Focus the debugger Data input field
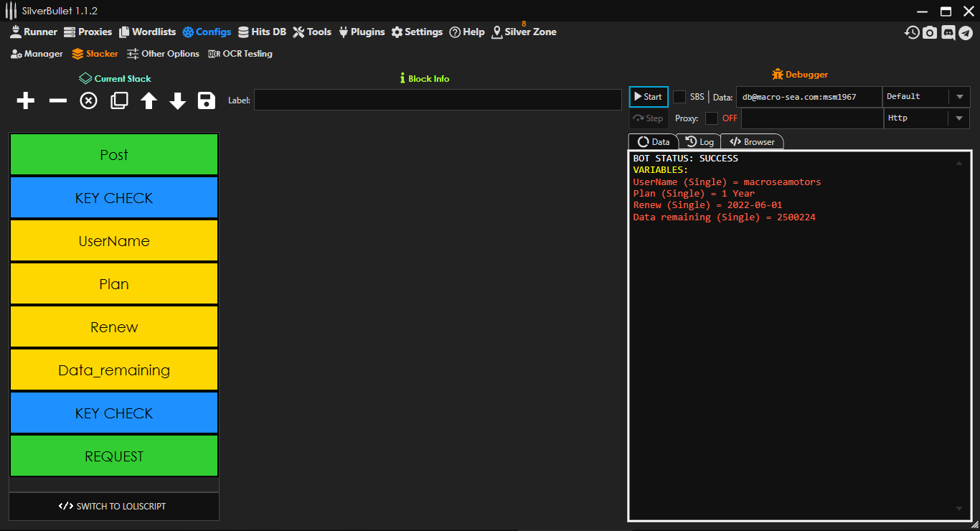 coord(809,97)
